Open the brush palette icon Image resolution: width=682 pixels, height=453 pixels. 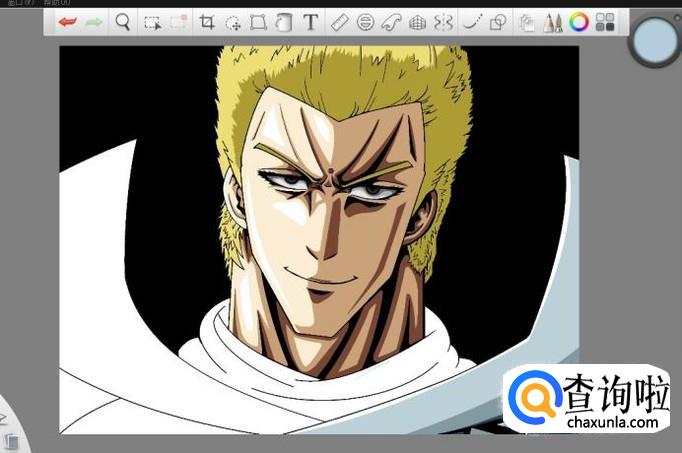[553, 23]
